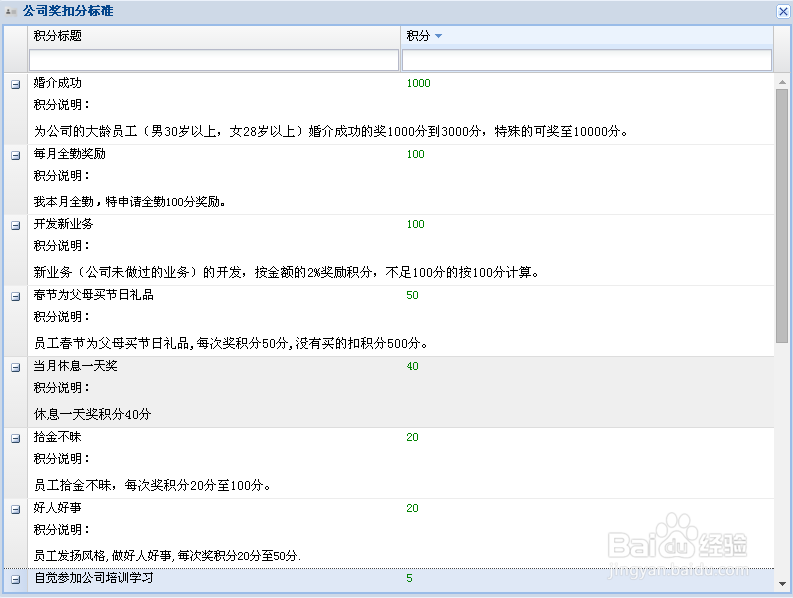793x598 pixels.
Task: Click the 员工春节为父母买节日礼品 description
Action: coord(231,344)
